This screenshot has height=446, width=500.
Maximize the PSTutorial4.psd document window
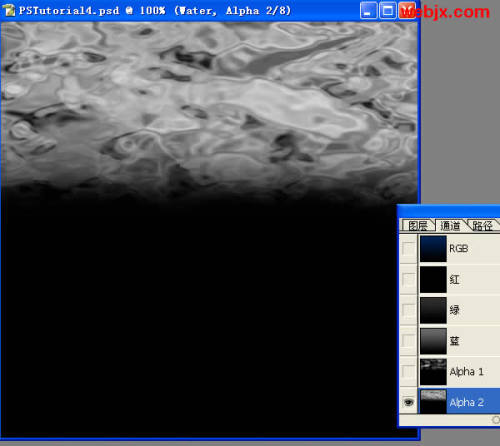388,11
